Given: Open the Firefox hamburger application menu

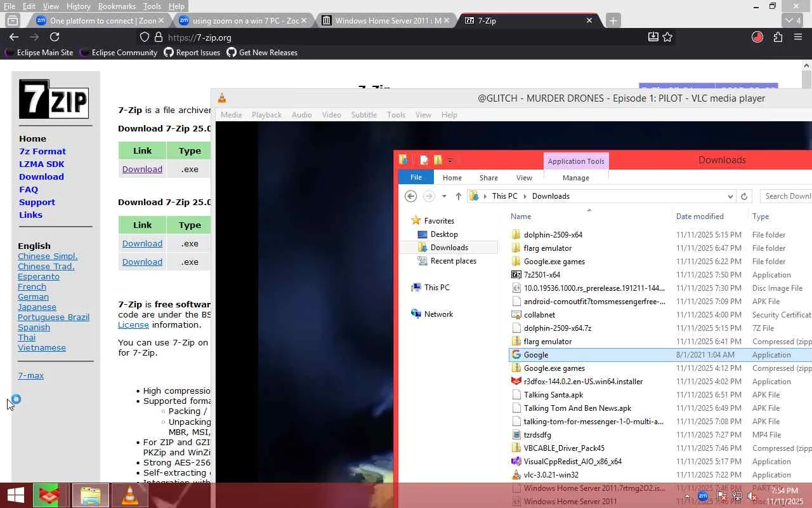Looking at the screenshot, I should [x=798, y=37].
